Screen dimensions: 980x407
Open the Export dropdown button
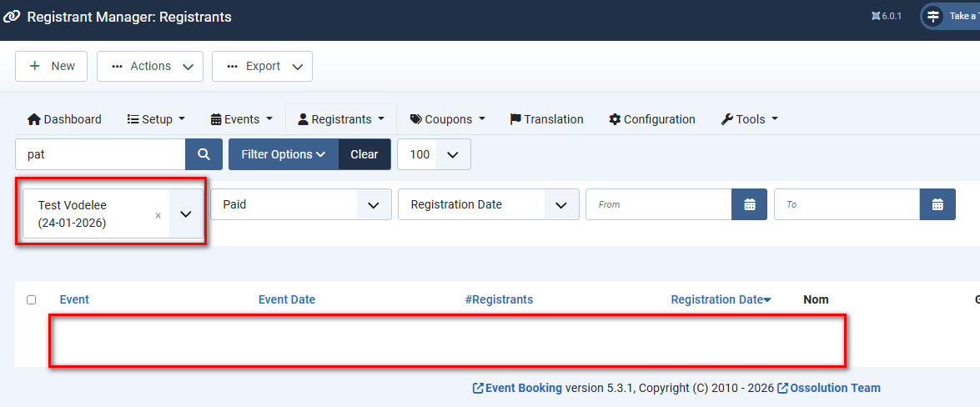262,66
